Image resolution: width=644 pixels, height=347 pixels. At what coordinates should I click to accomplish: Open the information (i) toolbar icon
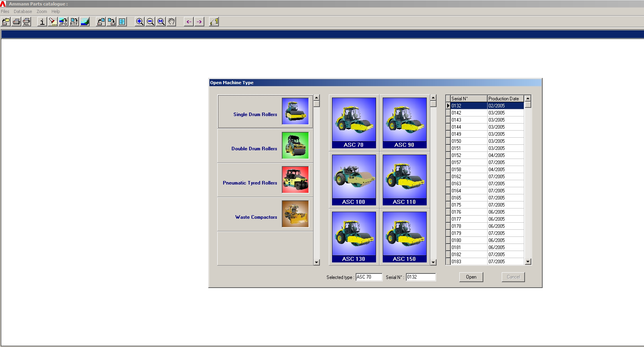[x=42, y=22]
